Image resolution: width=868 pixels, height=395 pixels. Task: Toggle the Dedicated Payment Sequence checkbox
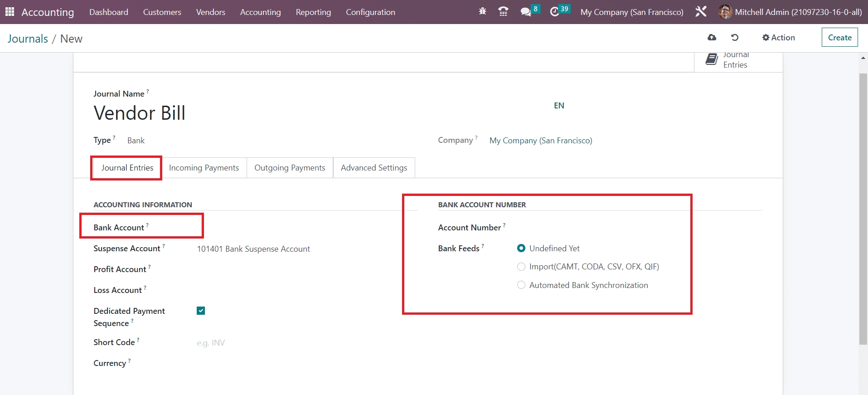click(201, 311)
